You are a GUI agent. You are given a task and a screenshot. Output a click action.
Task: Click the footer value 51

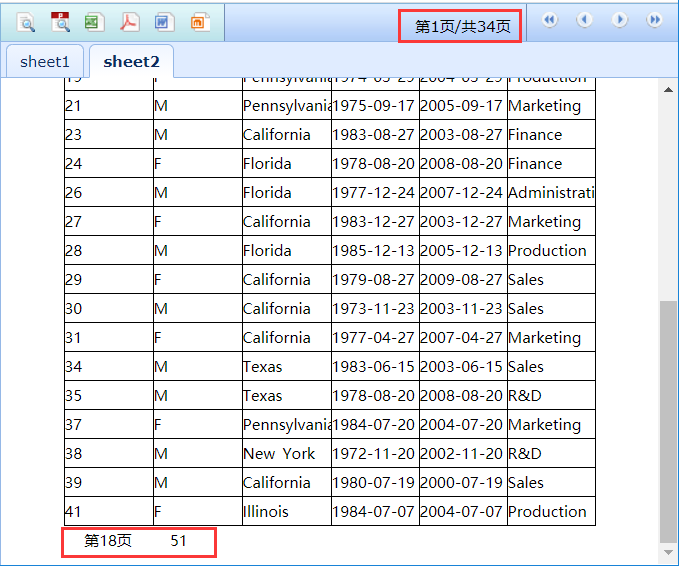pos(178,540)
